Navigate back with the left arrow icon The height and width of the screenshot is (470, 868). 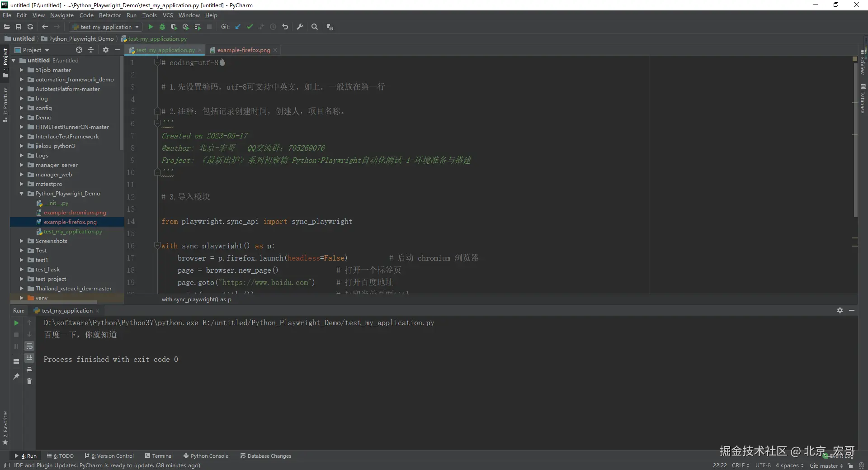(x=45, y=27)
